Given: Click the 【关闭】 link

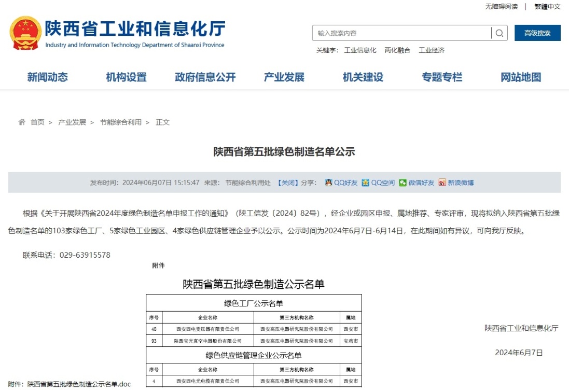Looking at the screenshot, I should click(x=287, y=183).
